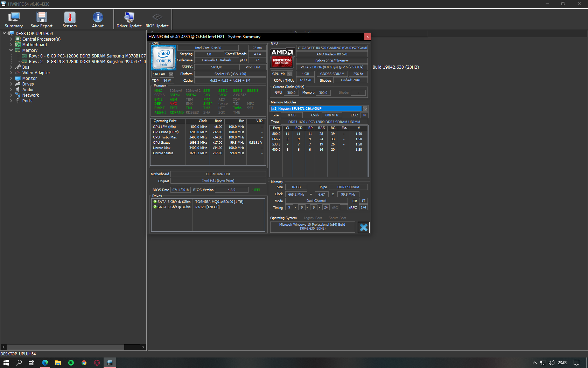The height and width of the screenshot is (368, 588).
Task: Open Opera browser from taskbar
Action: 97,363
